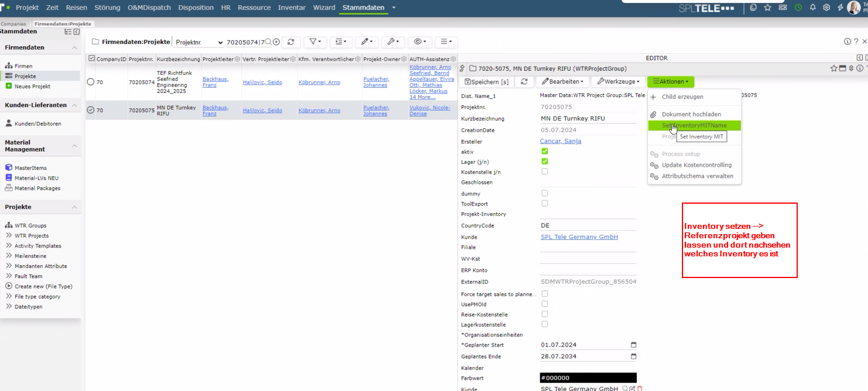Open Ersteller link Cancar, Sanja
Viewport: 868px width, 391px height.
pos(561,141)
